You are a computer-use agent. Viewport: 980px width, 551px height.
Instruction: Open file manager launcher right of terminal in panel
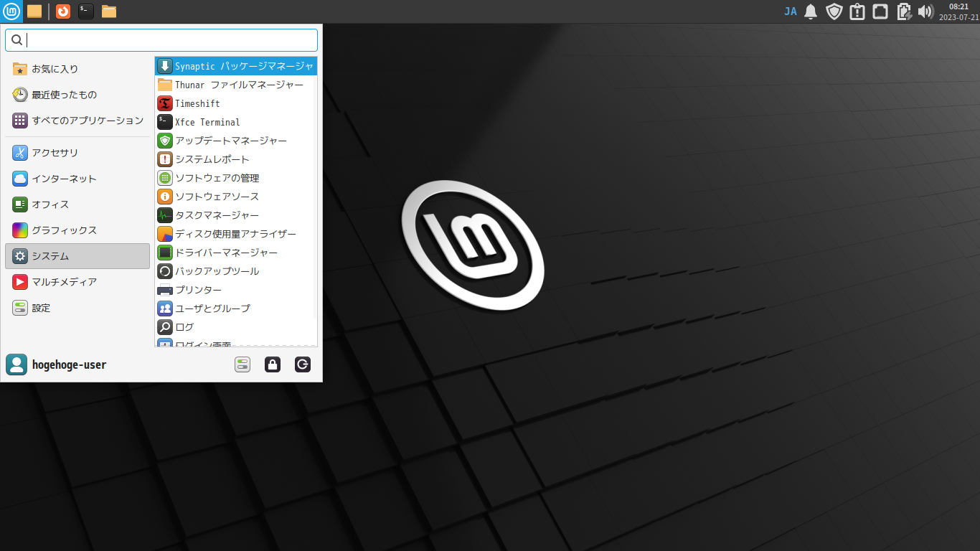(x=109, y=11)
